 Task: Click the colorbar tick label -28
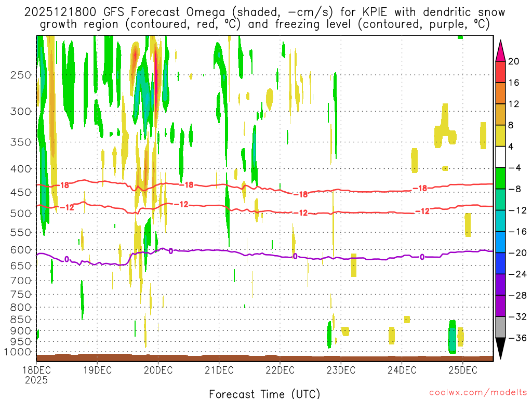point(517,296)
